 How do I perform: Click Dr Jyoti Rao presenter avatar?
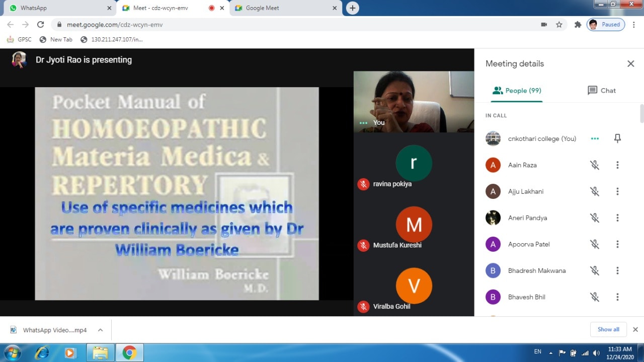point(19,59)
